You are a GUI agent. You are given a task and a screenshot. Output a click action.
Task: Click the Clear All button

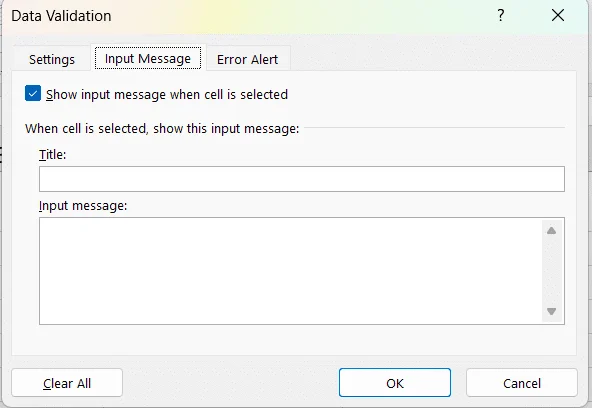[67, 383]
